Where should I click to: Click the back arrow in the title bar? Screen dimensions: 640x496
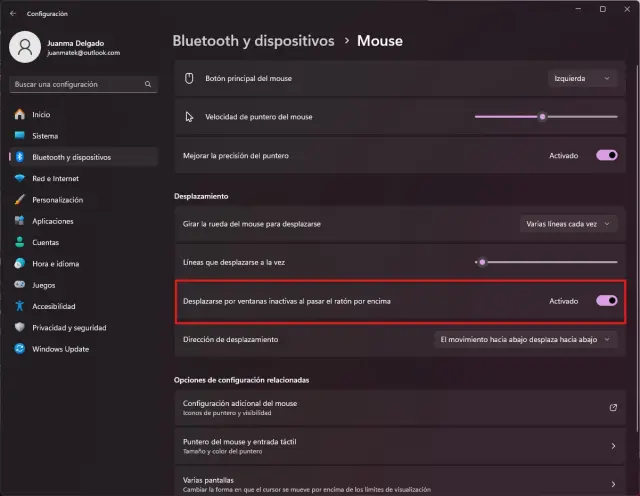pyautogui.click(x=13, y=14)
